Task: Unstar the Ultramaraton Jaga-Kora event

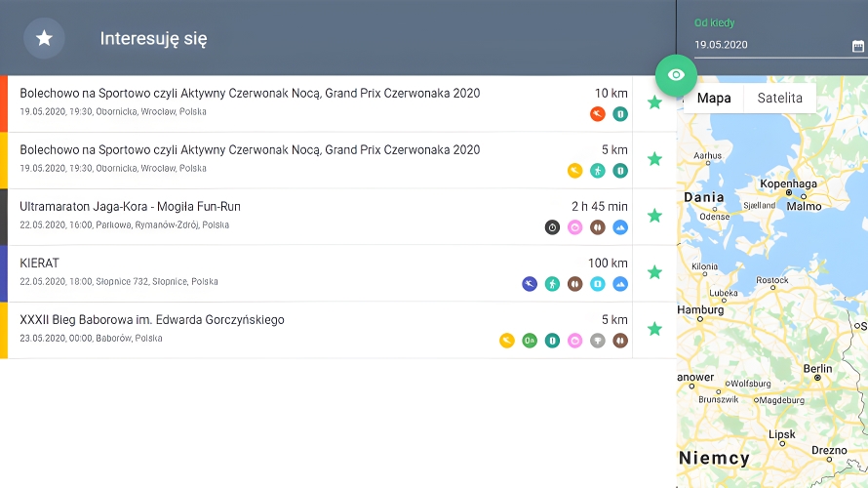Action: pyautogui.click(x=654, y=216)
